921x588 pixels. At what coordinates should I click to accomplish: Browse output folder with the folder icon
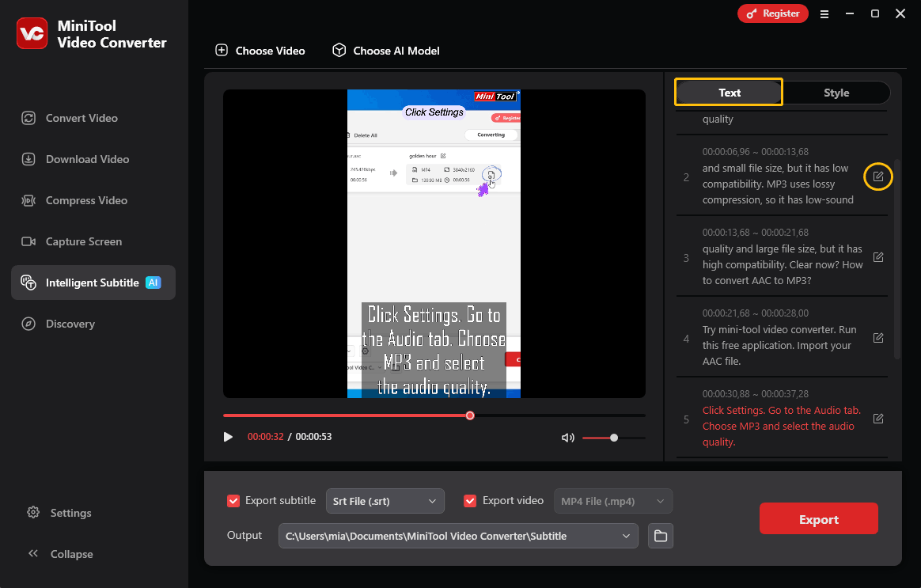(660, 536)
